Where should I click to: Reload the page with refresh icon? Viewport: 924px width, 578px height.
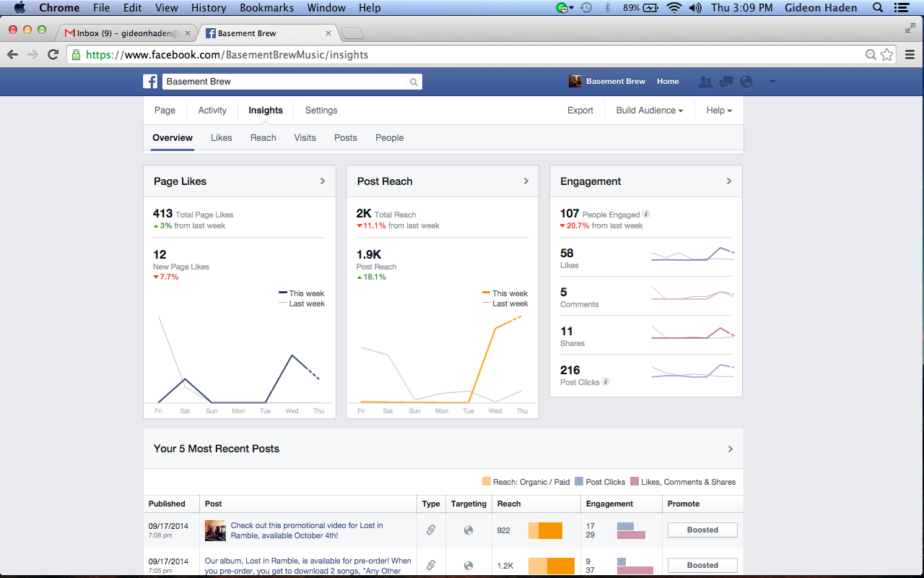point(53,54)
